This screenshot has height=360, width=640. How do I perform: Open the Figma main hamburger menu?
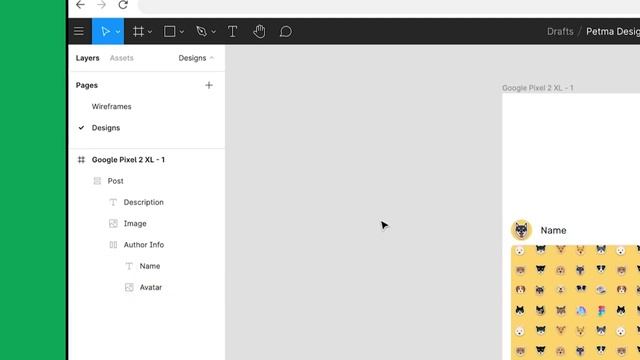[79, 31]
